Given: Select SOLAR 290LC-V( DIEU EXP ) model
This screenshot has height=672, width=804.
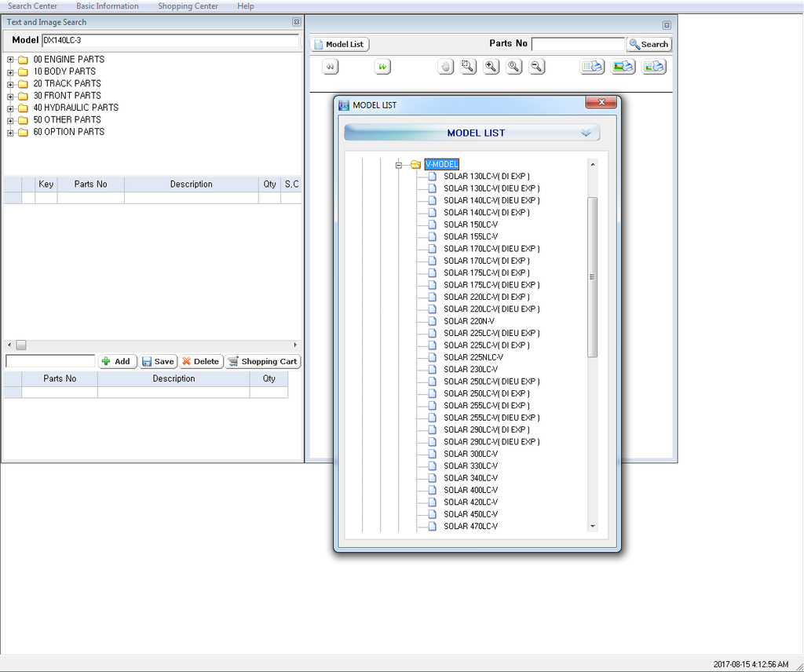Looking at the screenshot, I should click(492, 442).
